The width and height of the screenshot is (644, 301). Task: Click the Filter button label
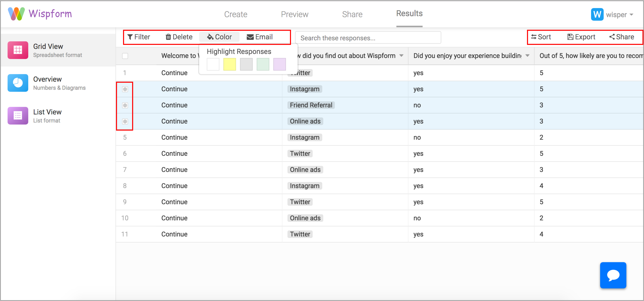tap(142, 37)
